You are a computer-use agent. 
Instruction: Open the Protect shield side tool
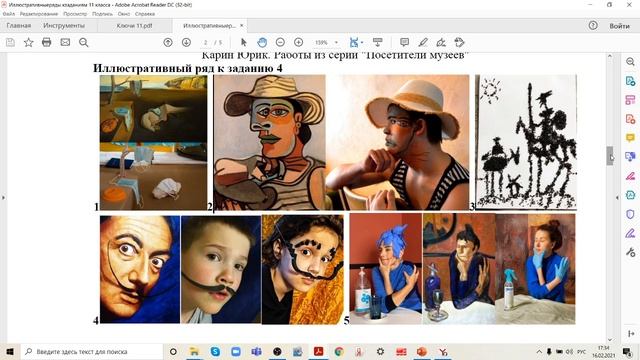pyautogui.click(x=630, y=214)
